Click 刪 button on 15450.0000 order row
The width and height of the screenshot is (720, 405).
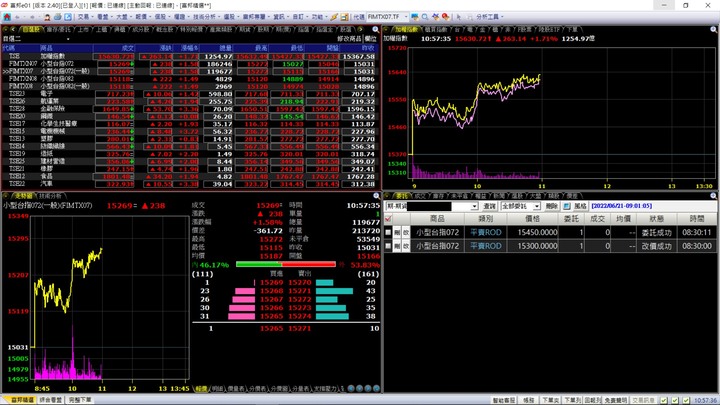[397, 232]
